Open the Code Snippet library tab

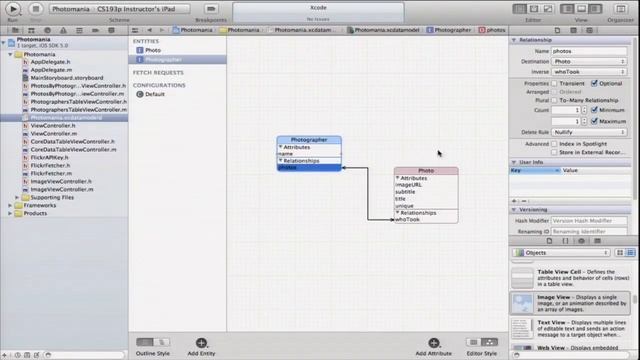pos(565,241)
